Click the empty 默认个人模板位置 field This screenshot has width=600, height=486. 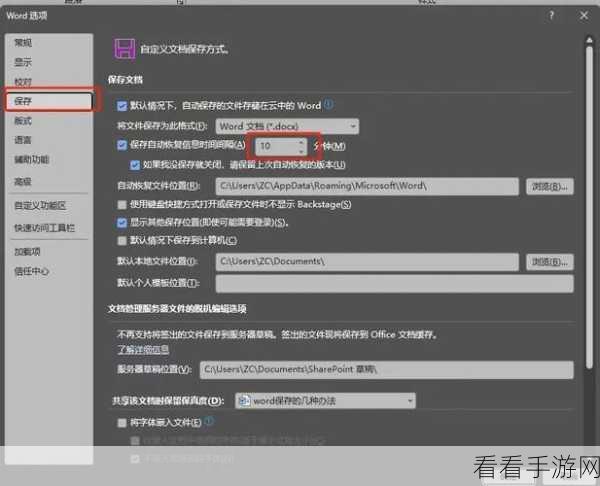[395, 284]
